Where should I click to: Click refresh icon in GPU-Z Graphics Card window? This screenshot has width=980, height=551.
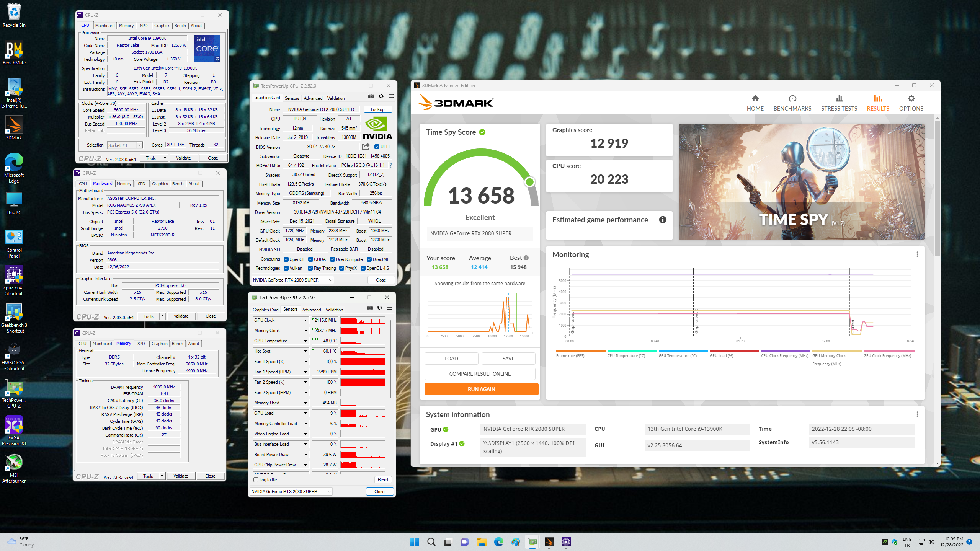point(381,96)
